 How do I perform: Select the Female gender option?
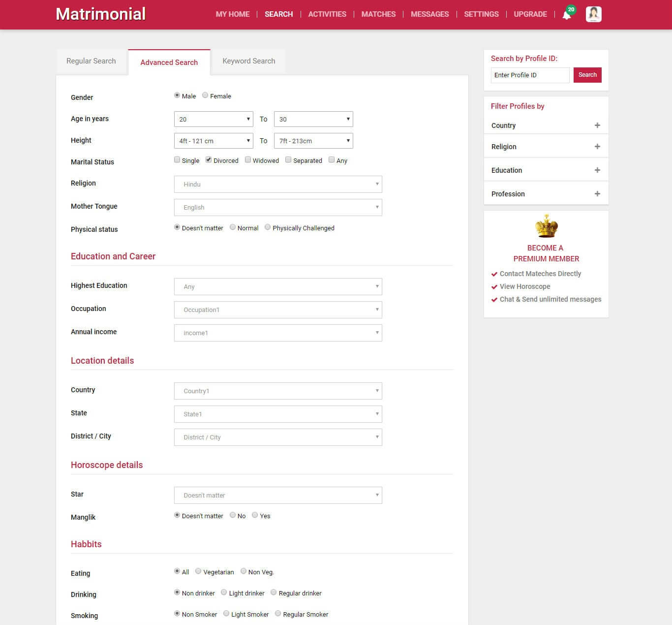206,95
